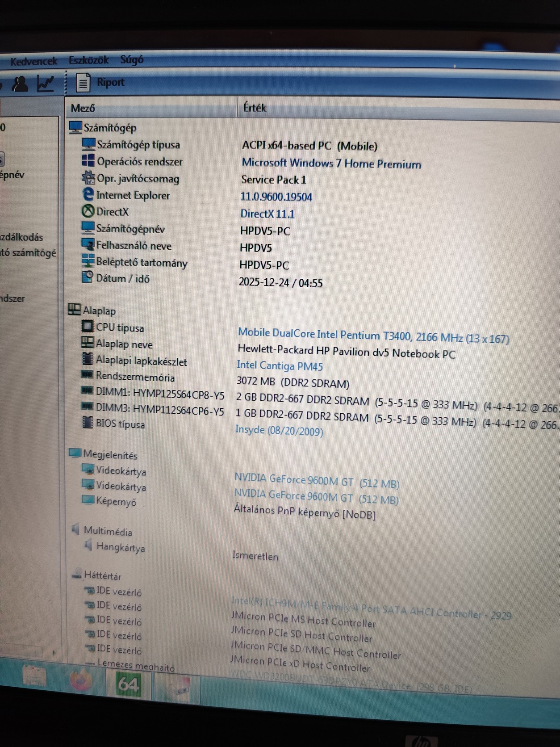This screenshot has height=747, width=560.
Task: Select the ACPI x64-based PC (Mobile) value
Action: (309, 146)
